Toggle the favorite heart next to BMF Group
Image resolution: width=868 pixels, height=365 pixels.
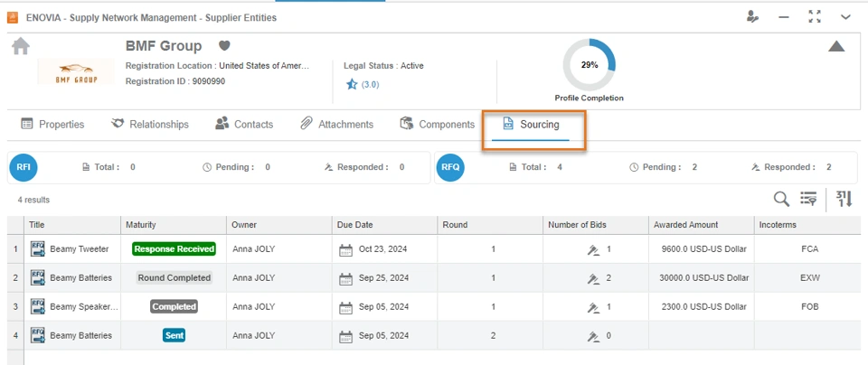pyautogui.click(x=224, y=46)
